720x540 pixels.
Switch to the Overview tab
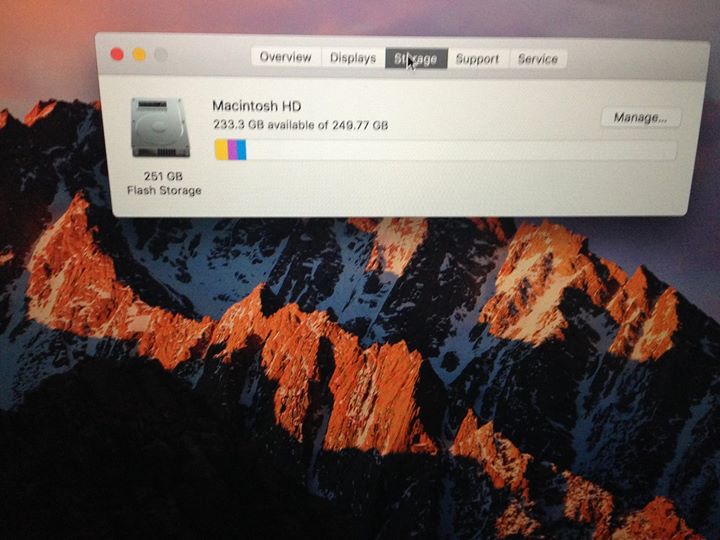point(286,57)
